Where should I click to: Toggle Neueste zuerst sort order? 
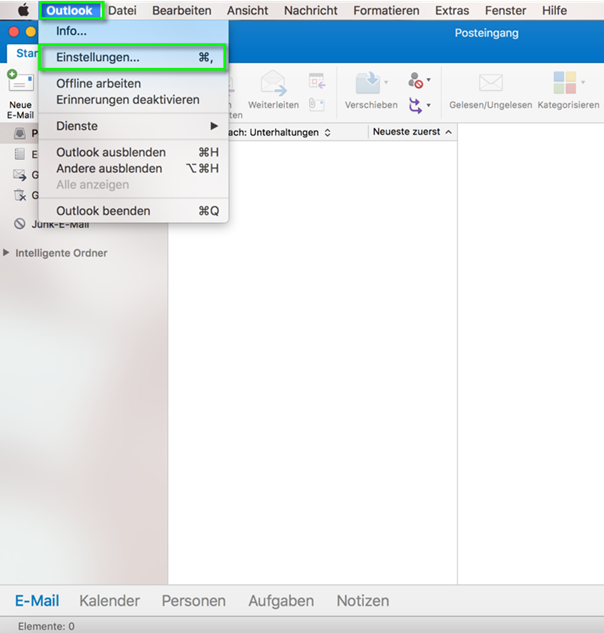(412, 132)
